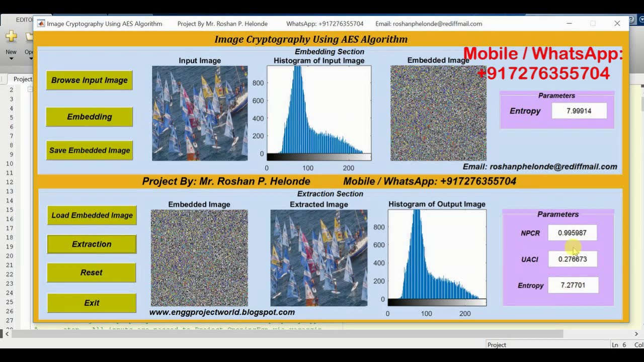
Task: Click the www.enggprojectworld.blogspot.com text
Action: click(x=222, y=312)
